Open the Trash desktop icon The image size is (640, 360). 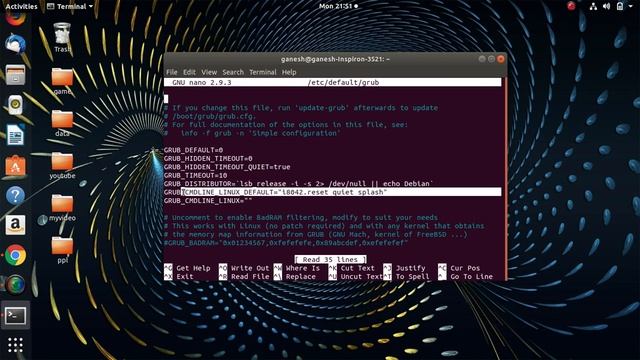(62, 38)
